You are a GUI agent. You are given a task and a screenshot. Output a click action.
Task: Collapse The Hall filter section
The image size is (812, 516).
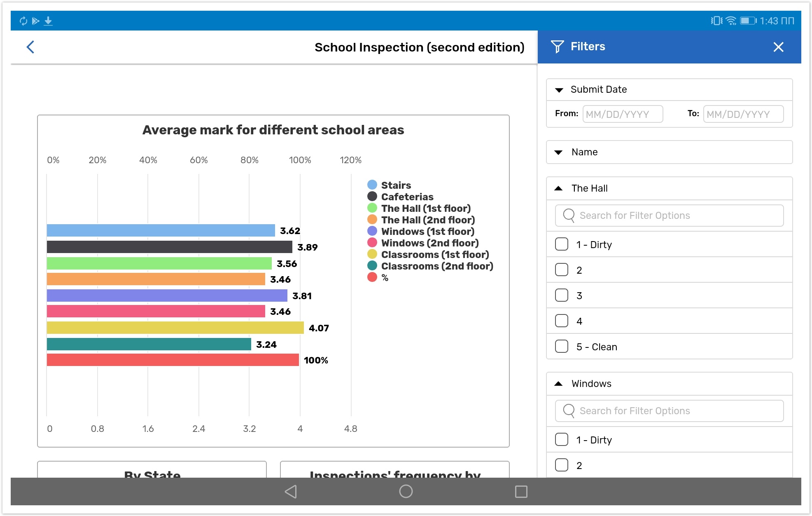click(x=559, y=188)
